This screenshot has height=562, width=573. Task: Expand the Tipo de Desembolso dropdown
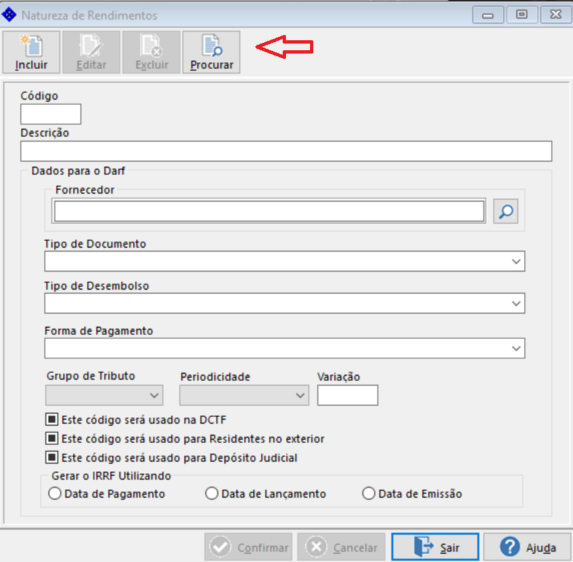pyautogui.click(x=285, y=303)
